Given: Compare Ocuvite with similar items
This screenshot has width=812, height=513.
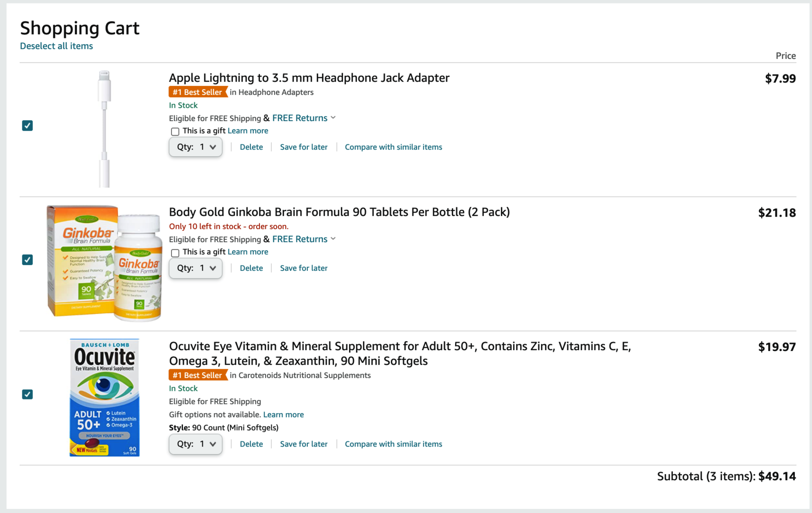Looking at the screenshot, I should pyautogui.click(x=393, y=444).
